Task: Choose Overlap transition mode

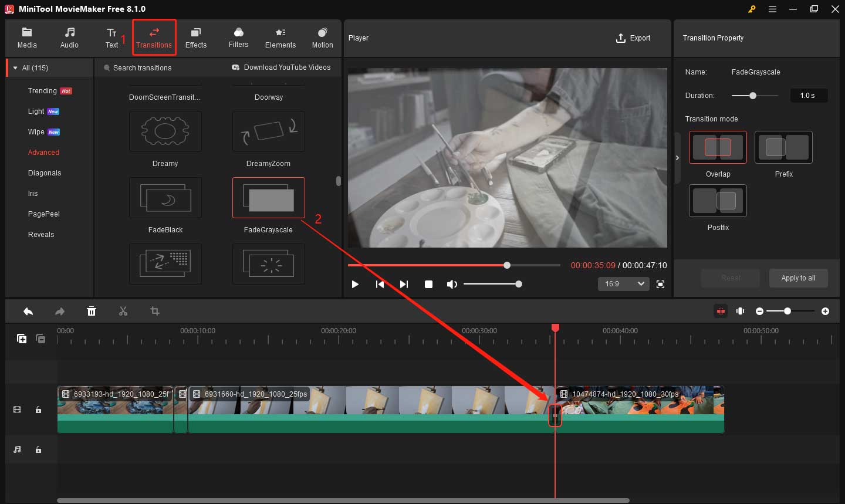Action: pos(718,147)
